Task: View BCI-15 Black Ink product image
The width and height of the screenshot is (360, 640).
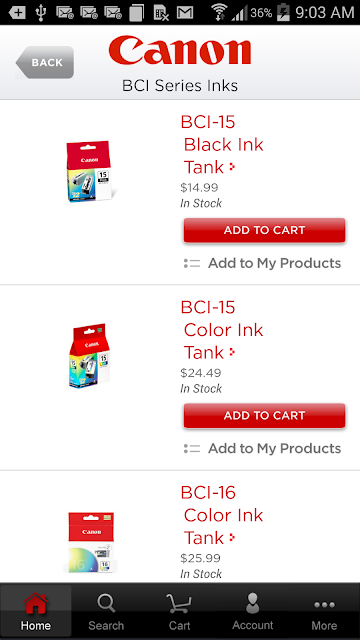Action: click(91, 171)
